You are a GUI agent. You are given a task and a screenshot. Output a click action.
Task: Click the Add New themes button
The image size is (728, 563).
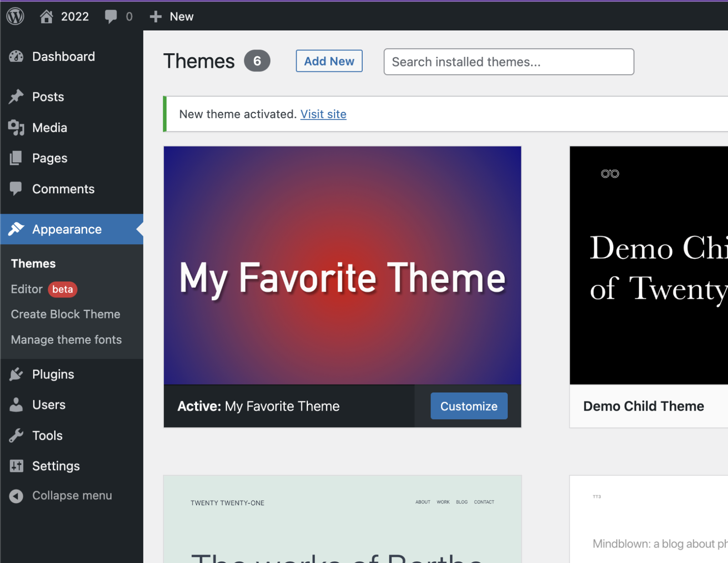329,61
